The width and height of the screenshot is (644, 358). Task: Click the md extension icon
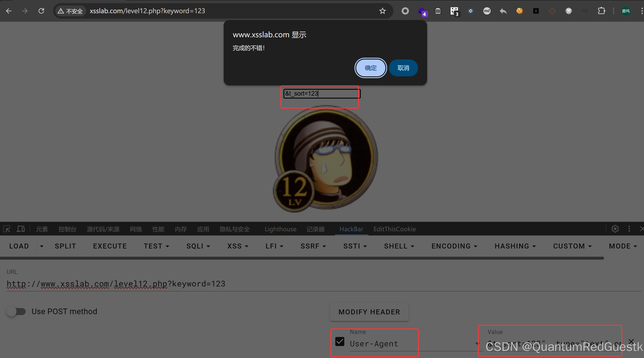tap(487, 11)
